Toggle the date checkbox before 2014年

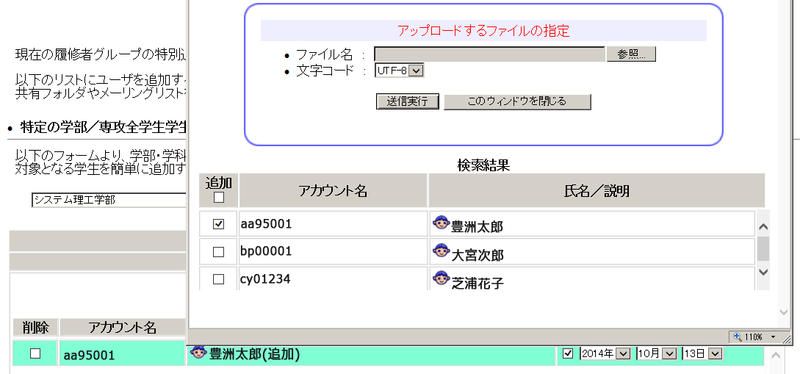(x=568, y=354)
